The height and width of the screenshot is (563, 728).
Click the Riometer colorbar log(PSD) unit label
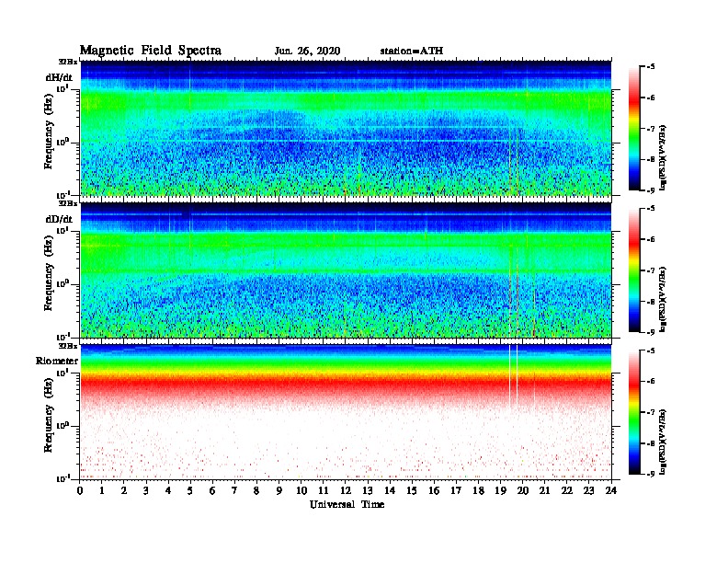pos(663,442)
